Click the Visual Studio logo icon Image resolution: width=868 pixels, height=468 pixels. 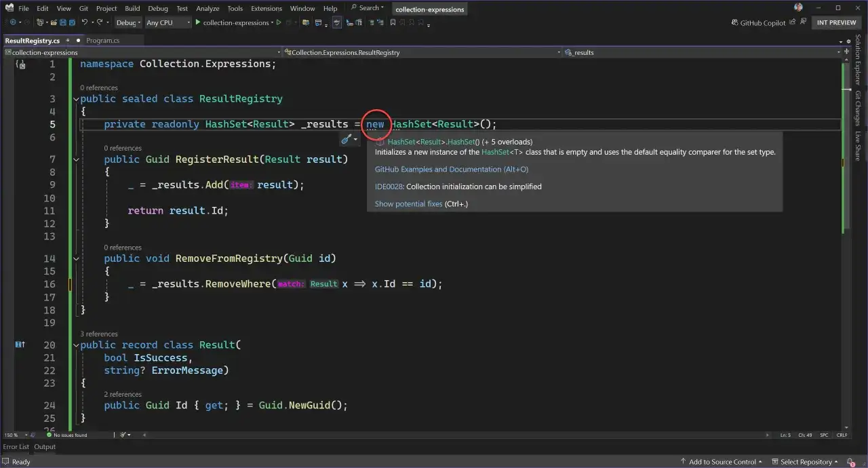coord(9,8)
